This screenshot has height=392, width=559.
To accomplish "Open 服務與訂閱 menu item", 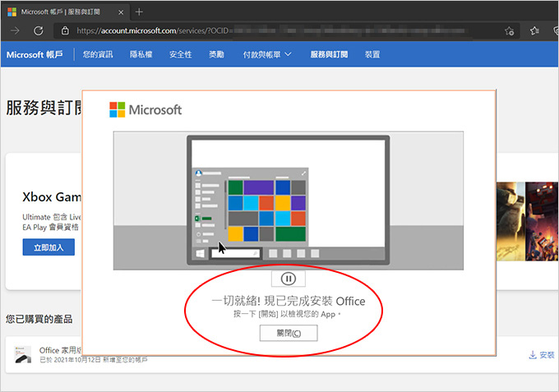I will [329, 54].
